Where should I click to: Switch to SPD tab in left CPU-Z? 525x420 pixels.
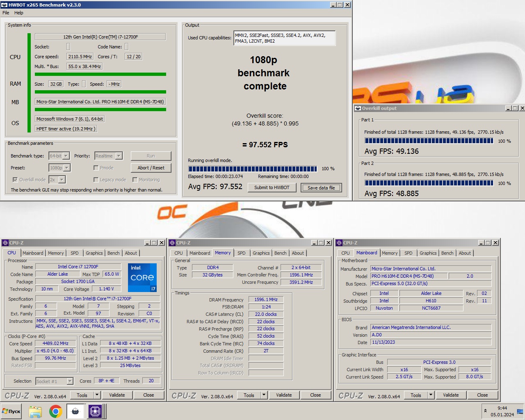[x=75, y=253]
